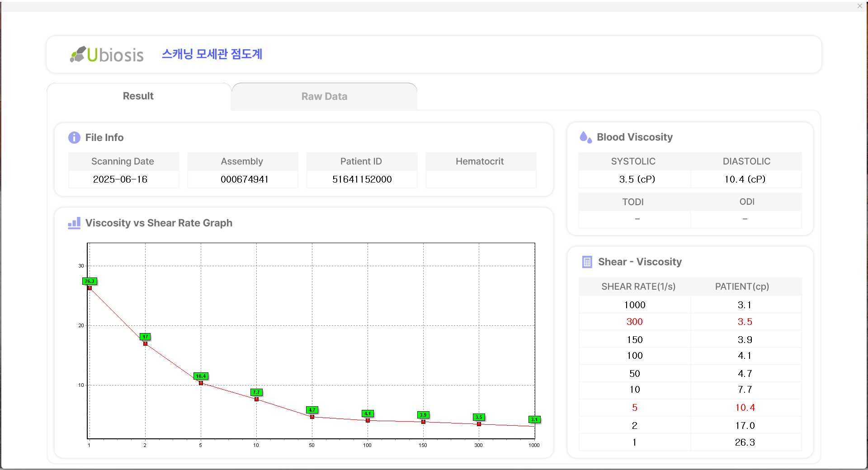Click the Patient ID value 51641152000
Viewport: 868px width, 470px height.
tap(362, 179)
